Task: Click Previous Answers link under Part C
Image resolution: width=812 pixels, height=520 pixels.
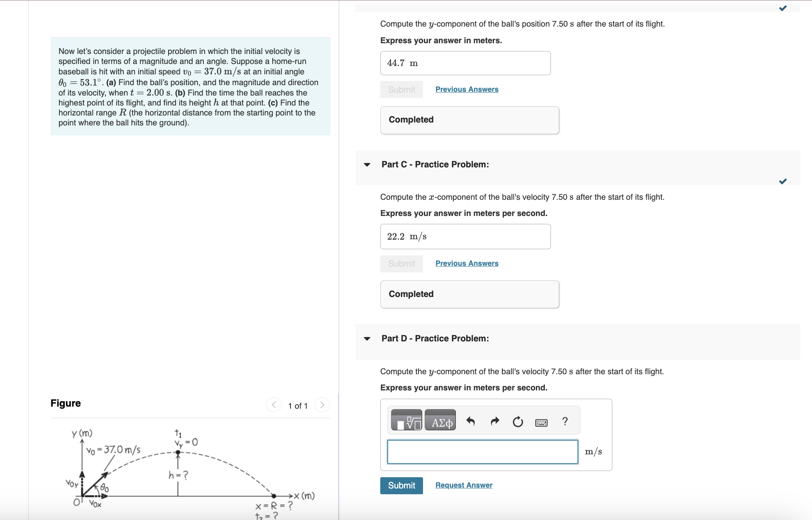Action: (x=467, y=264)
